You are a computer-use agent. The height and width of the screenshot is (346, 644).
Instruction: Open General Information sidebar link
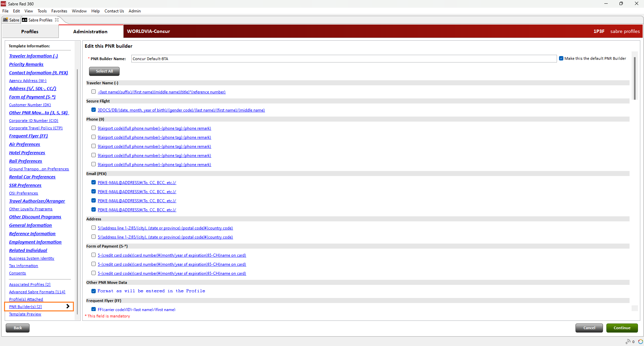pos(30,225)
